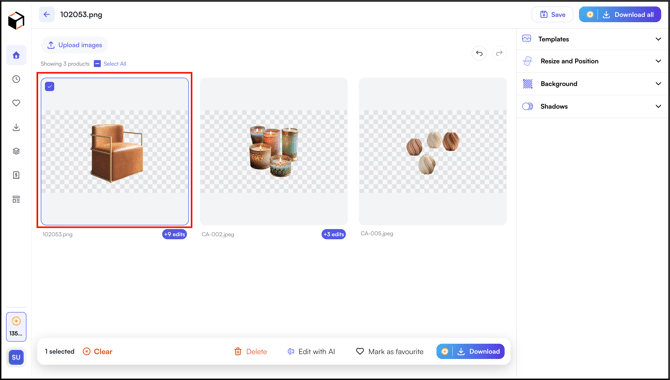Screen dimensions: 670x380
Task: Open the Home sidebar icon
Action: 16,55
